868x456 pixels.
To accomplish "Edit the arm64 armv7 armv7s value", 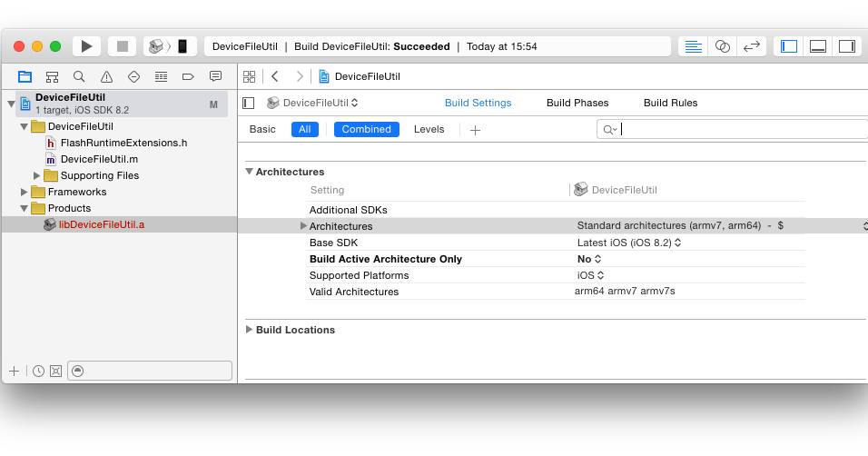I will point(625,291).
